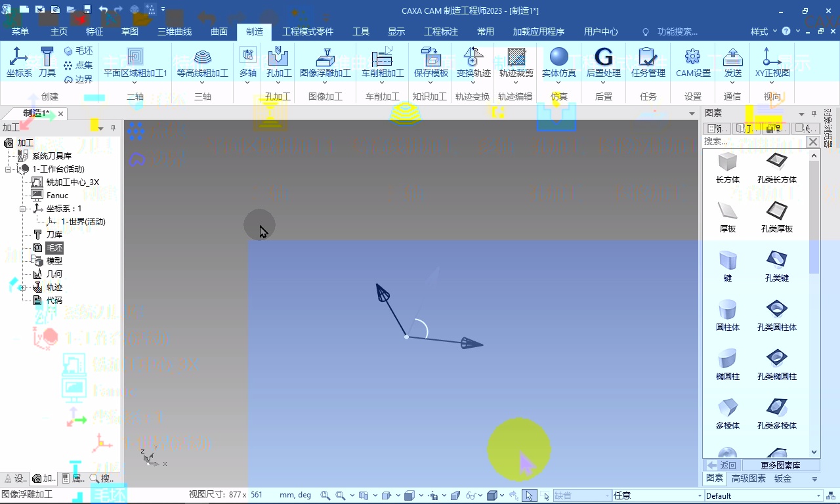Viewport: 840px width, 504px height.
Task: Collapse the 1-工作台 tree node
Action: click(x=9, y=169)
